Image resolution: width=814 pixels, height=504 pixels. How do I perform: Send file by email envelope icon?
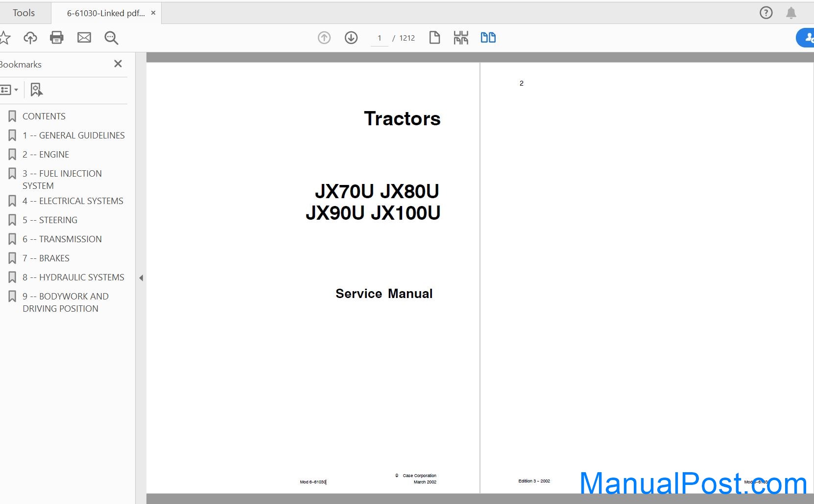pos(84,38)
